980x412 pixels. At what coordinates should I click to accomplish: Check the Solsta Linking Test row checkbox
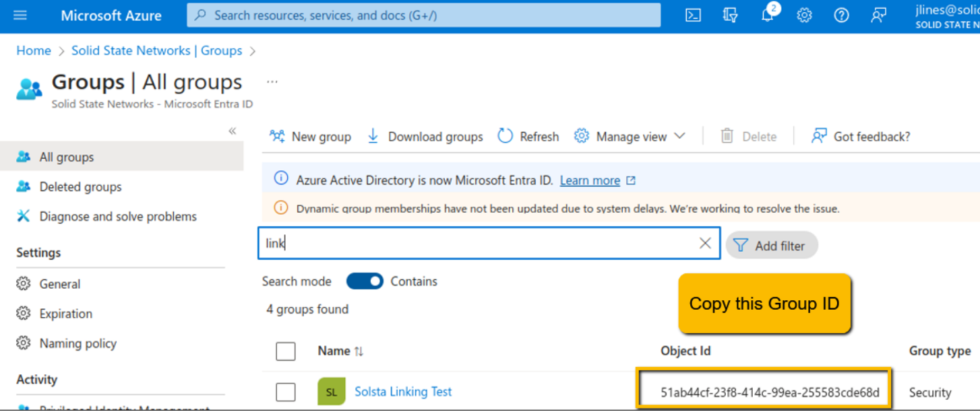pos(286,392)
